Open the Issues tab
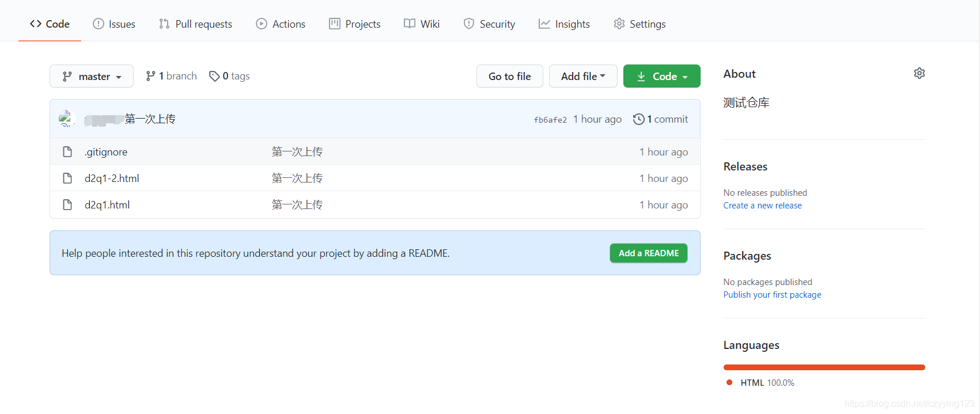Image resolution: width=980 pixels, height=414 pixels. click(x=114, y=24)
